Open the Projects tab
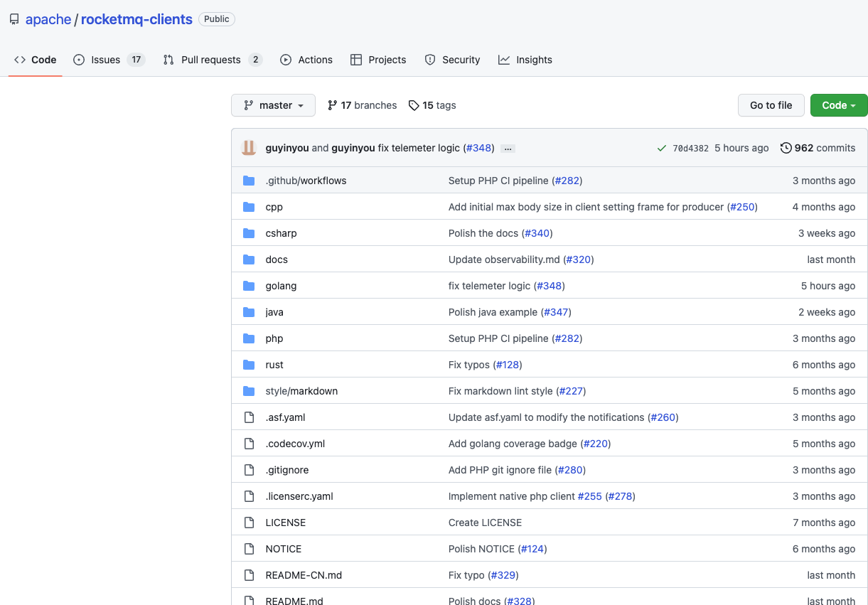The width and height of the screenshot is (868, 605). coord(378,60)
